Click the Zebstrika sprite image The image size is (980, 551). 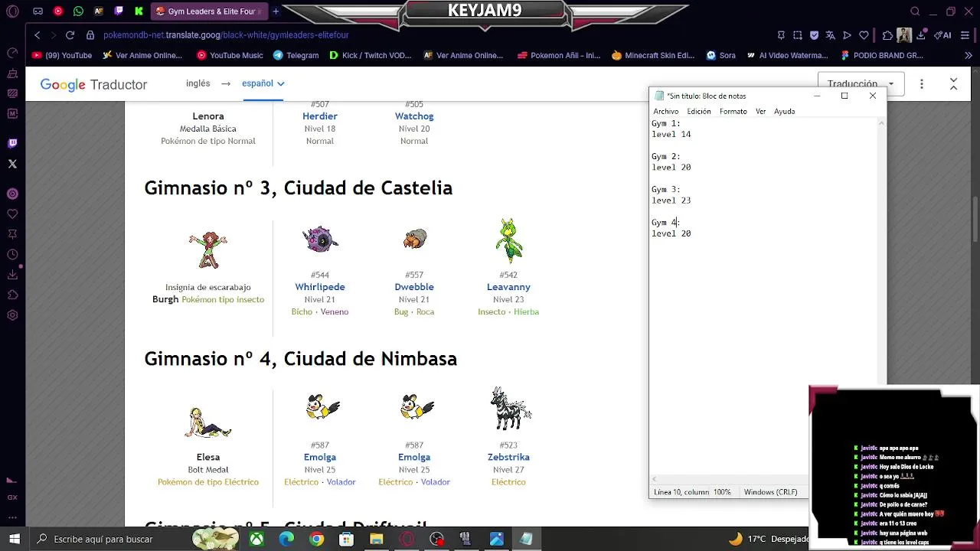pos(510,409)
